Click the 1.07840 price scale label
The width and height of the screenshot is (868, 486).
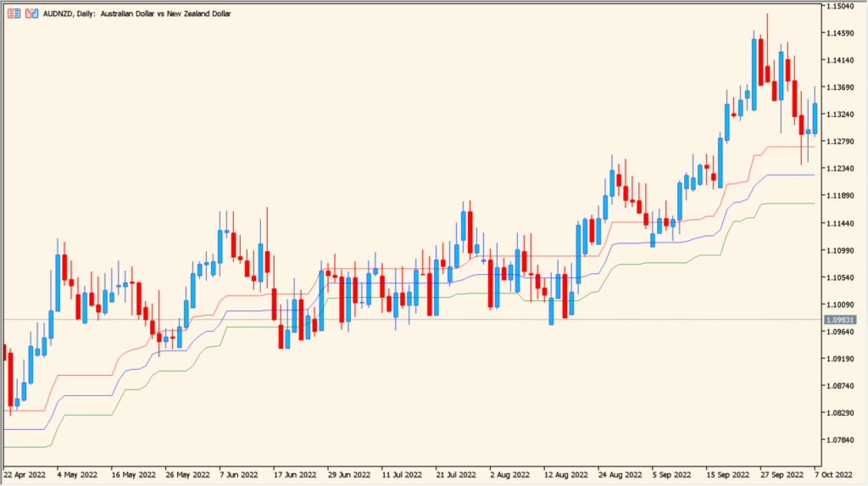[840, 440]
